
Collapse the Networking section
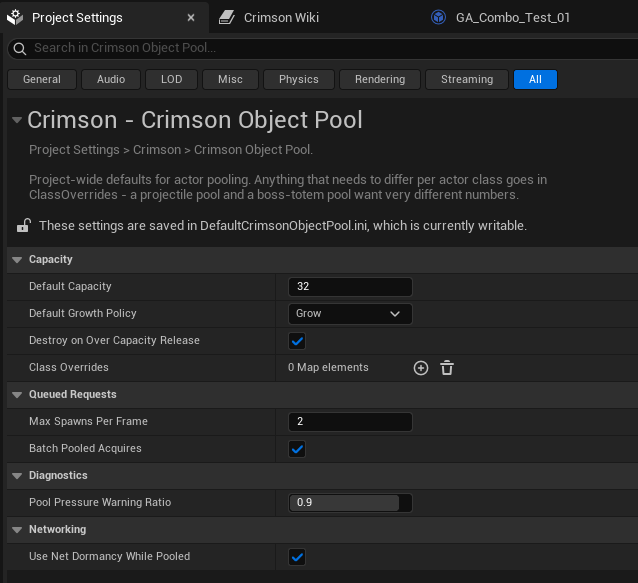[x=17, y=530]
